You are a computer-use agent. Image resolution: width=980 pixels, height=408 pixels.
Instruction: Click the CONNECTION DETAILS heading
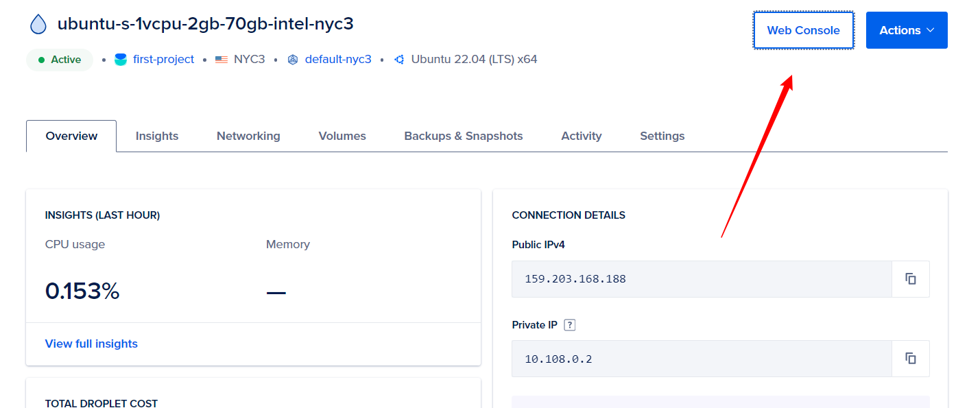tap(569, 215)
